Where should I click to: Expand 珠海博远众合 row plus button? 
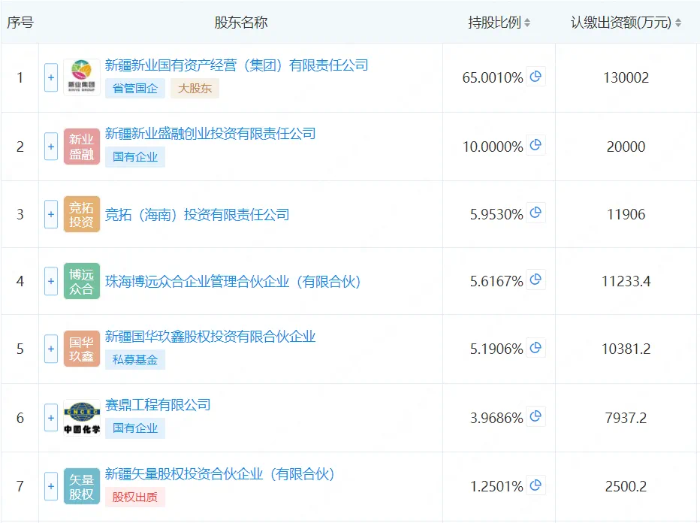(x=51, y=281)
